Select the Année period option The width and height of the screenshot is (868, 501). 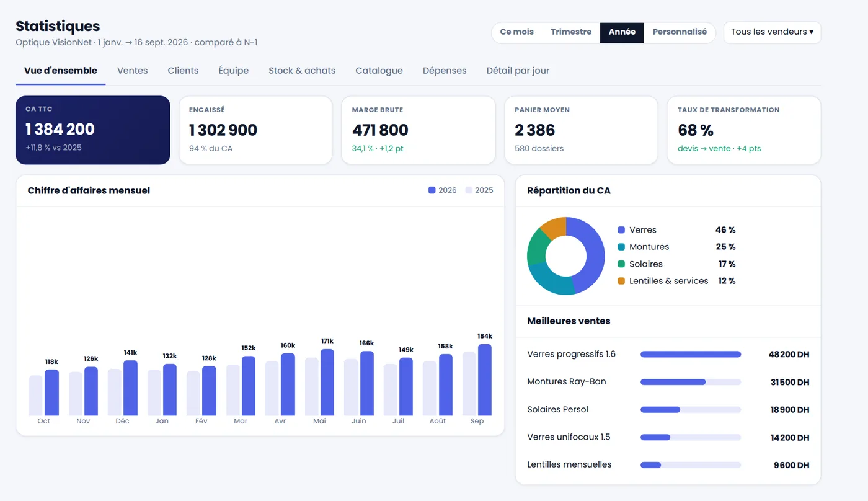coord(622,32)
